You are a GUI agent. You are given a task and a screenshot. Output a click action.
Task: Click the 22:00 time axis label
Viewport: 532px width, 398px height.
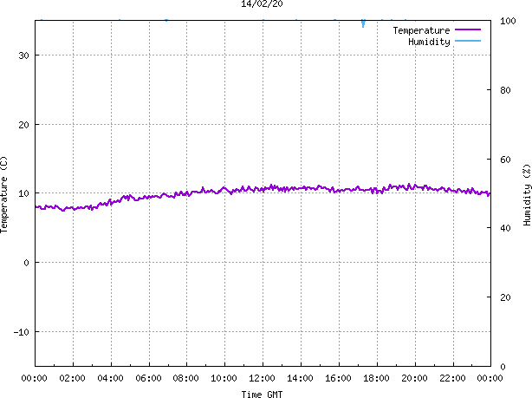452,378
